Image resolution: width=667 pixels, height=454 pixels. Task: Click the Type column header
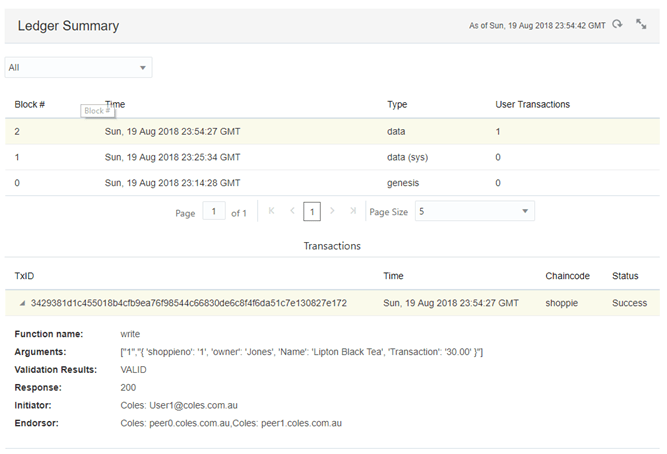(397, 104)
